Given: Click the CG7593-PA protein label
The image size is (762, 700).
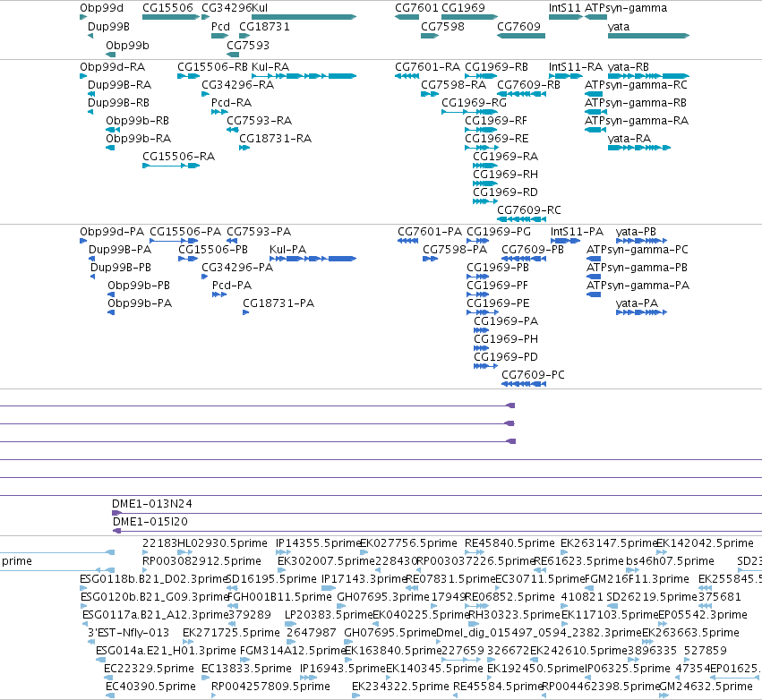Looking at the screenshot, I should 259,231.
